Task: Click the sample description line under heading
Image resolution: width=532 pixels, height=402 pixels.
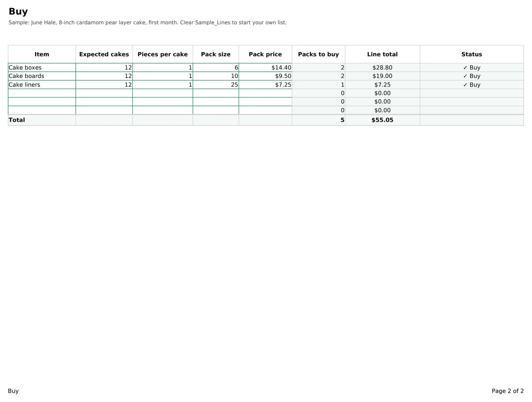Action: point(147,23)
